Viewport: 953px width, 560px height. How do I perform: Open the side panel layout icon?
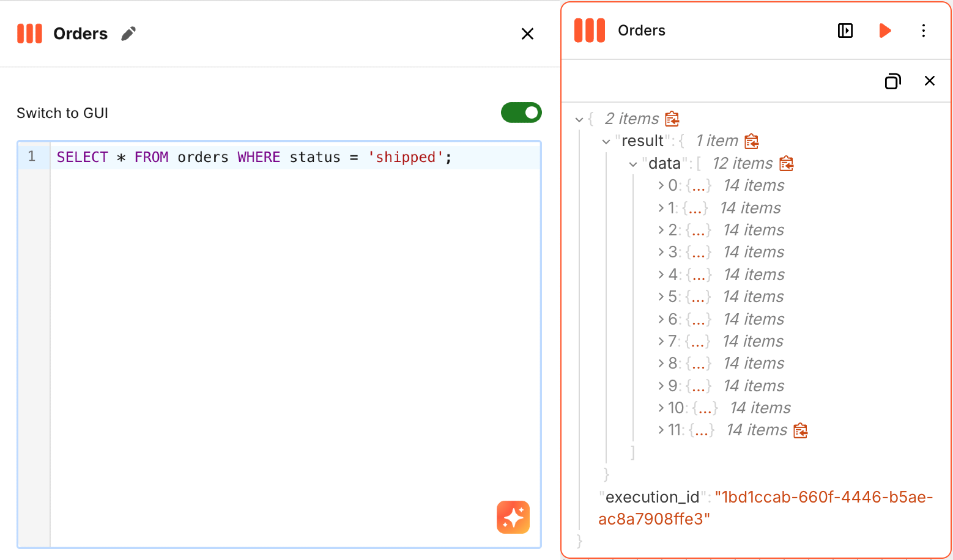(845, 31)
